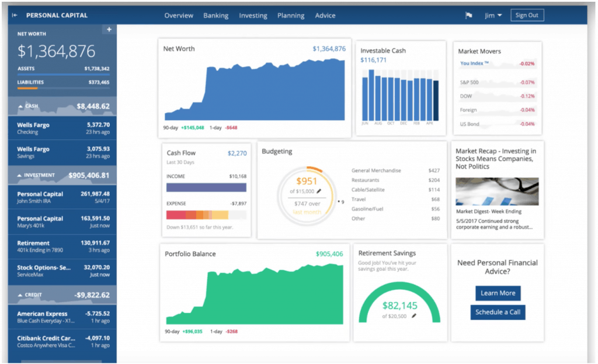Open the Advice menu
598x364 pixels.
coord(325,16)
